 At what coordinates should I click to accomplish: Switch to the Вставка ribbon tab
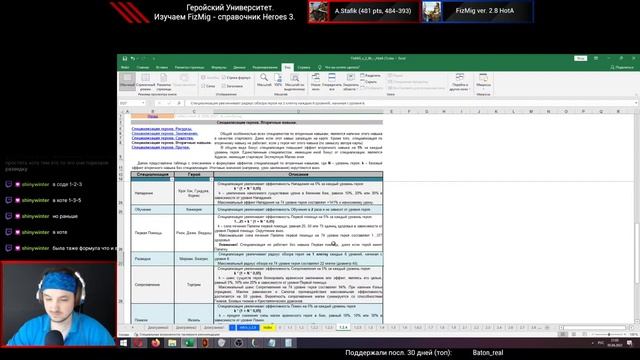(x=162, y=67)
